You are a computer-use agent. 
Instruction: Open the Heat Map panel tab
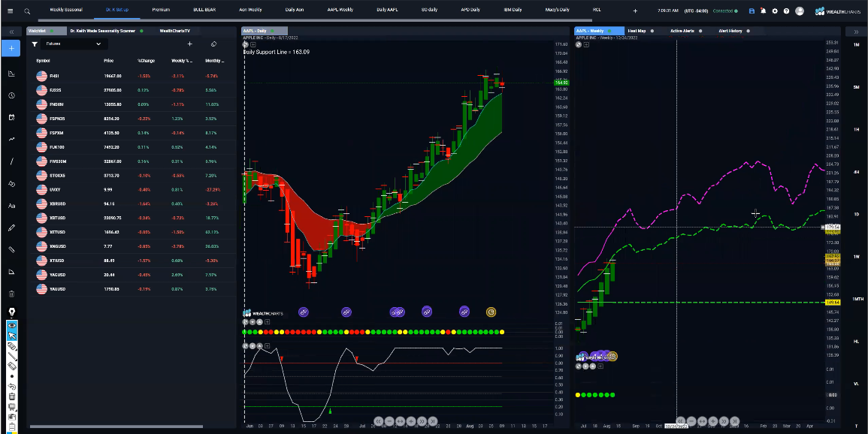click(638, 31)
